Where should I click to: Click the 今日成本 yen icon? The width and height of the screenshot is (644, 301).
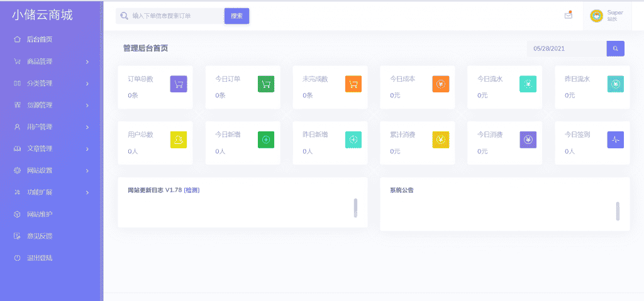[x=441, y=84]
